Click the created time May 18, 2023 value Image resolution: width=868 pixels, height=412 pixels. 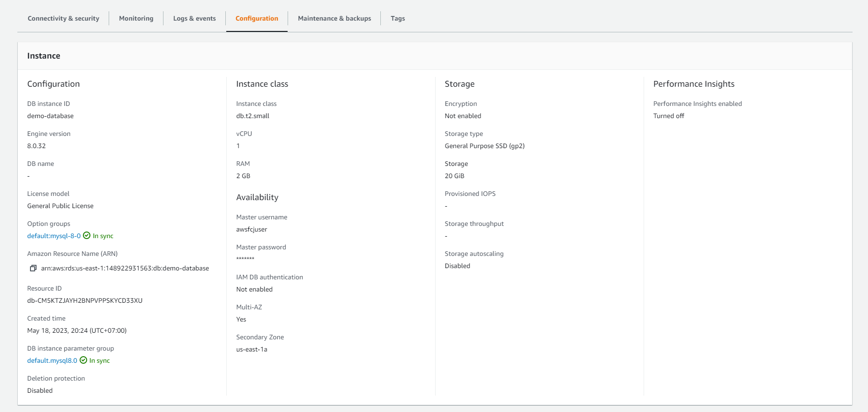(x=77, y=330)
